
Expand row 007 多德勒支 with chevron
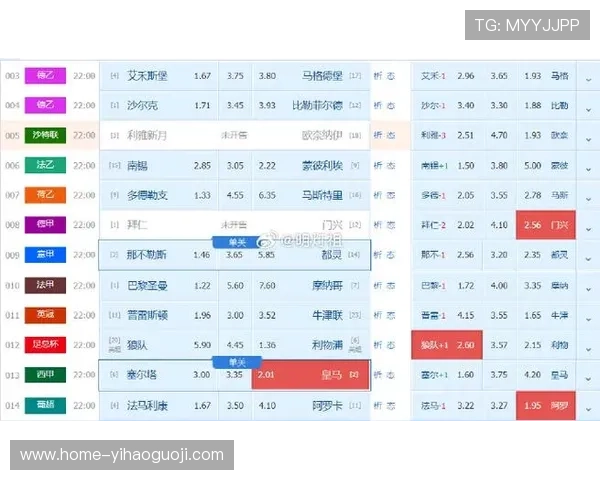(589, 199)
